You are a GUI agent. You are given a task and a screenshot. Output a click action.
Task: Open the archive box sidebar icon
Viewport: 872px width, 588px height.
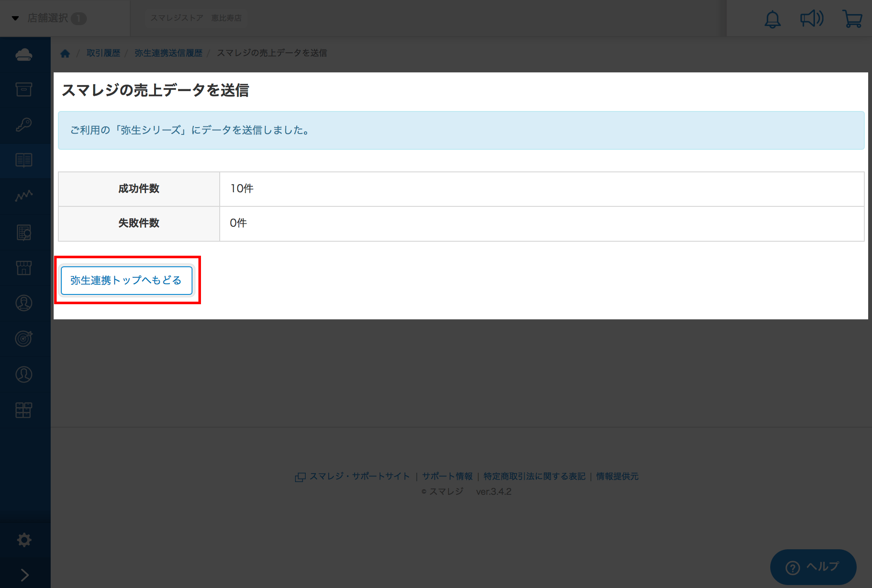24,89
